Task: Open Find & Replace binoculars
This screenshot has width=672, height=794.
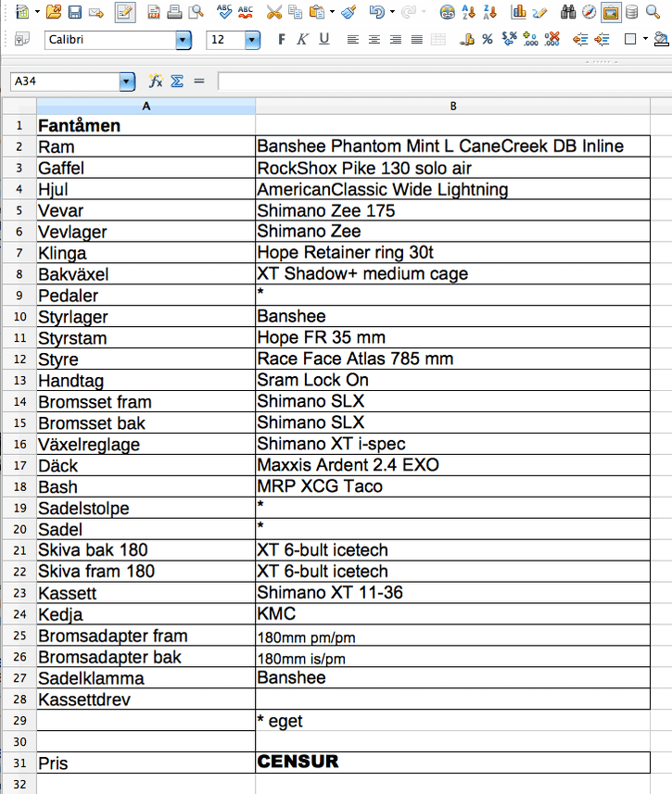Action: (568, 12)
